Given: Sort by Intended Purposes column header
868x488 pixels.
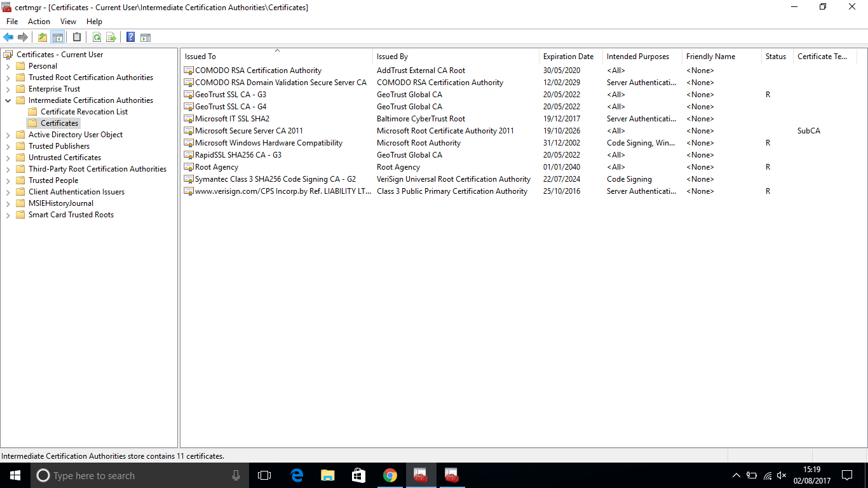Looking at the screenshot, I should click(642, 57).
